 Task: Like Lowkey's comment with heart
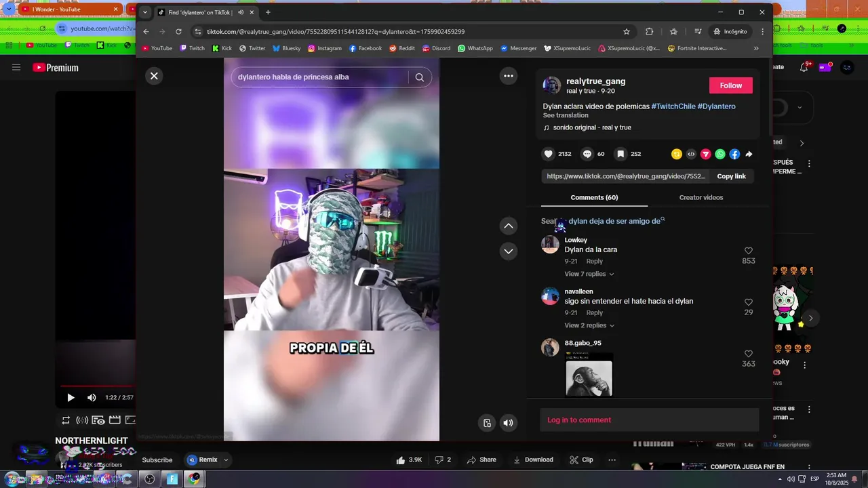coord(749,251)
